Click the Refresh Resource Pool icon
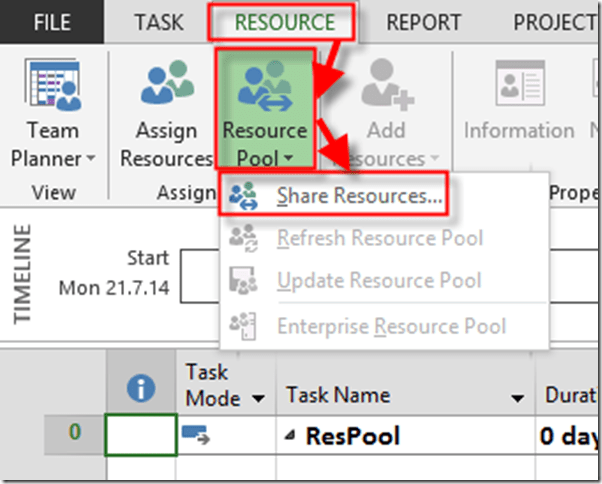This screenshot has width=602, height=484. 242,239
